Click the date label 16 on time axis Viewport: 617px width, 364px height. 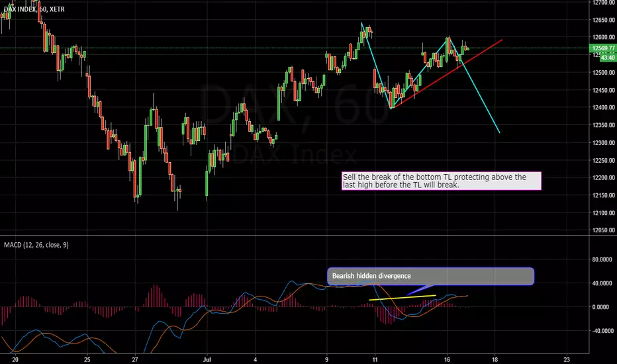pyautogui.click(x=447, y=359)
